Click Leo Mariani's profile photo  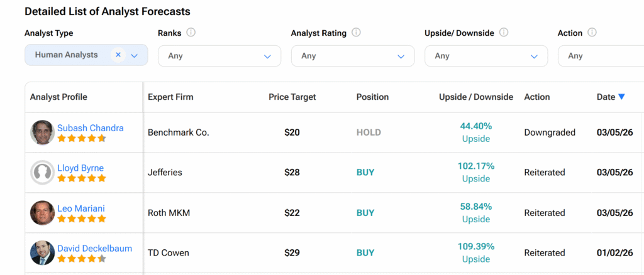[42, 213]
